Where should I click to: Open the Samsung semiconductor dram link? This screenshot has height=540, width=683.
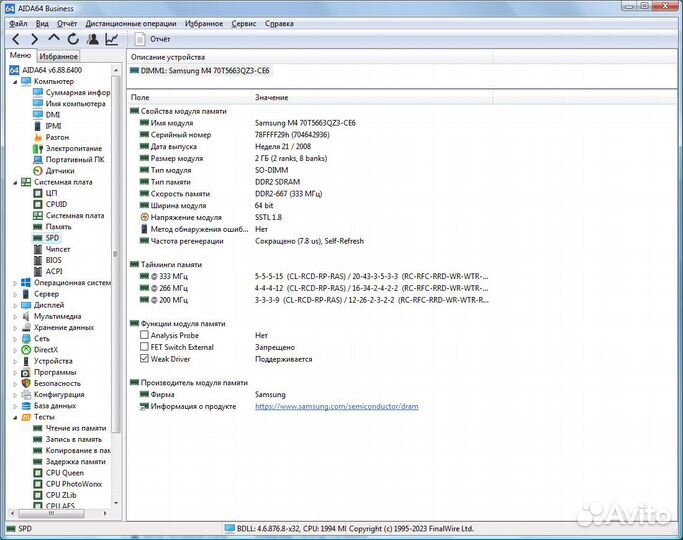337,406
